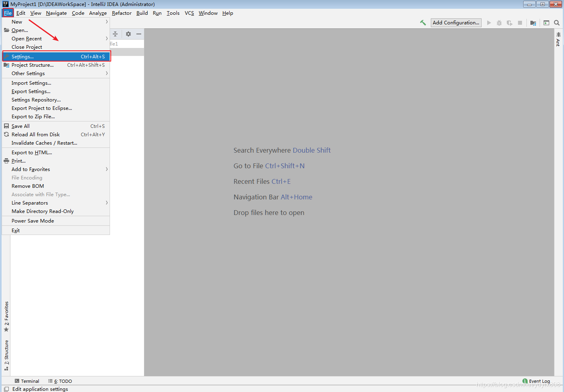Select Invalidate Caches / Restart...

[x=56, y=143]
